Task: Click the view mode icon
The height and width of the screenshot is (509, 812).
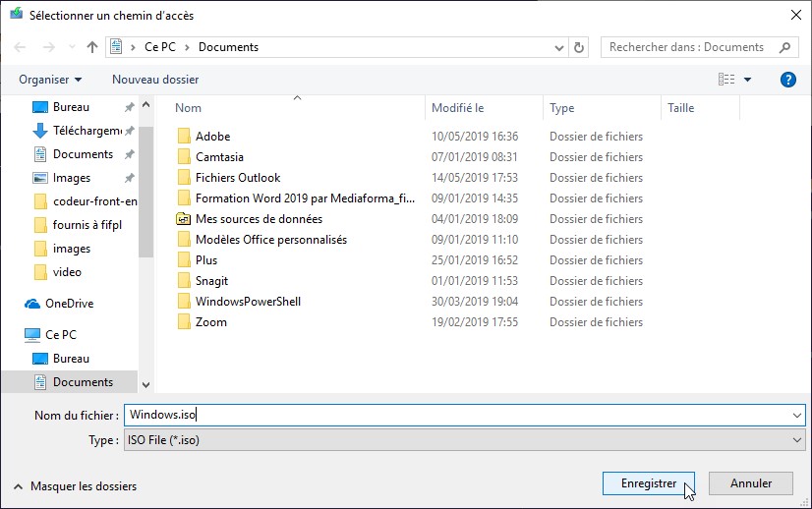Action: click(726, 80)
